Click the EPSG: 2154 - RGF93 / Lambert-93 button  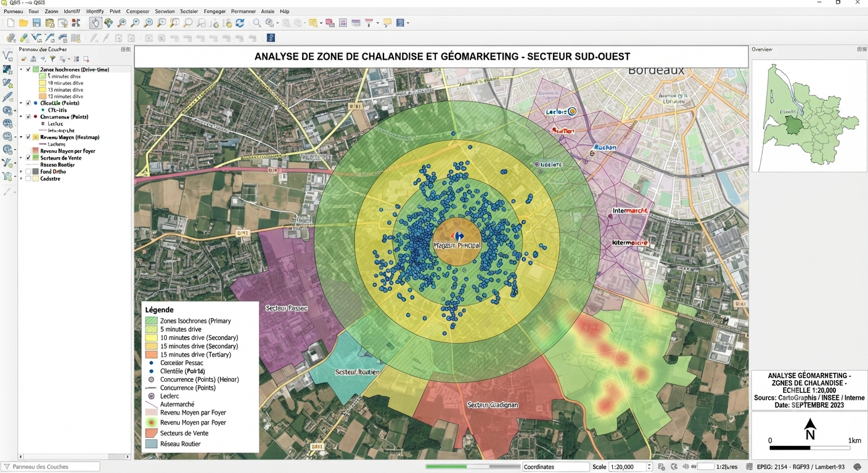801,467
